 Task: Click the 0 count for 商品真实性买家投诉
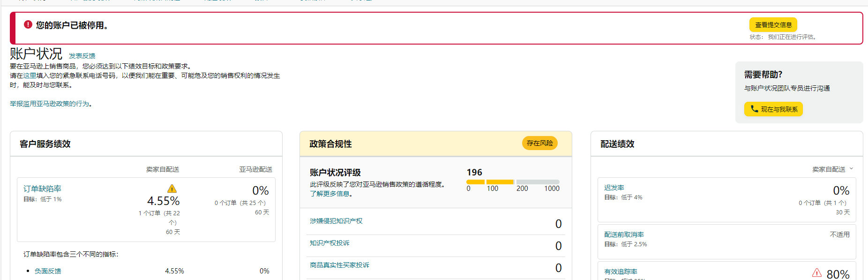(x=558, y=268)
